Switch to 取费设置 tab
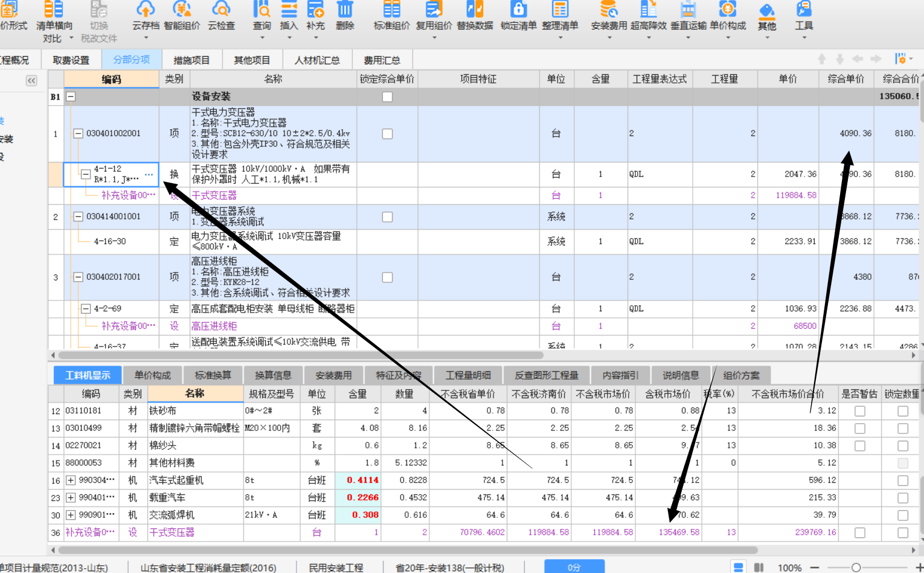 tap(71, 60)
